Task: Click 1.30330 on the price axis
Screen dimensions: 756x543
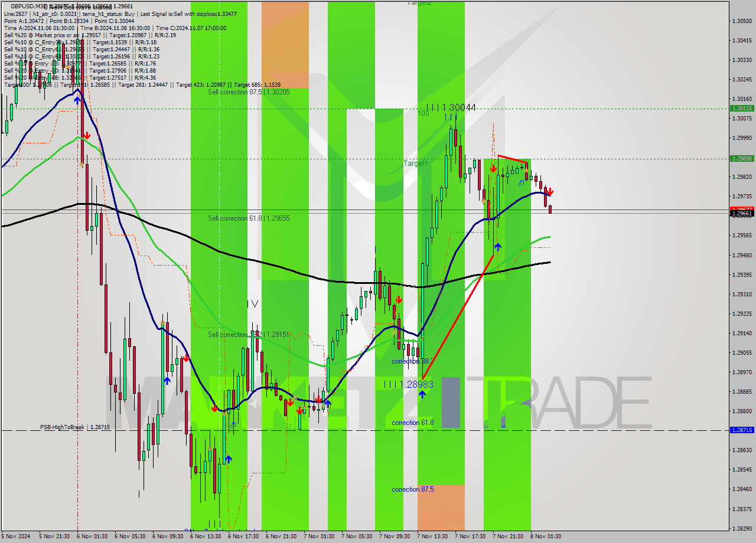Action: pos(741,60)
